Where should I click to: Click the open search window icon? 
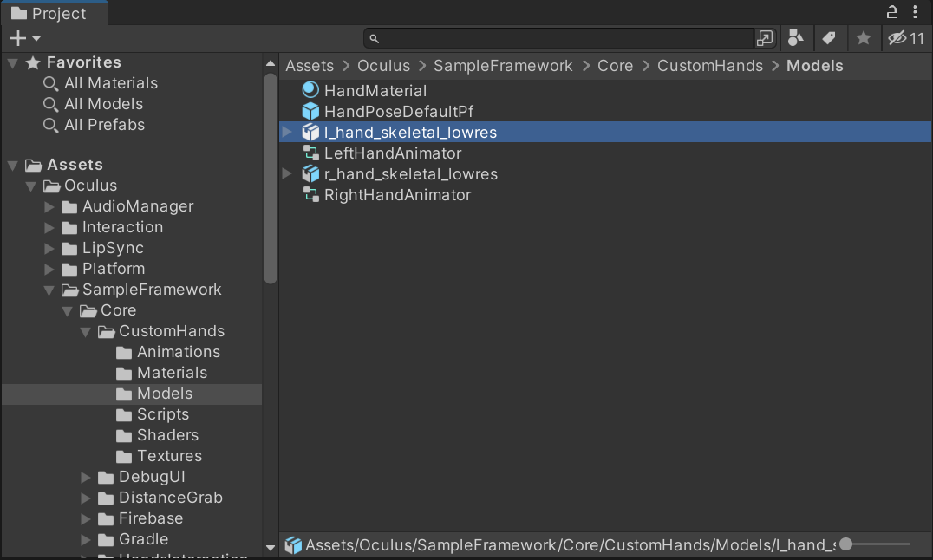click(x=765, y=38)
